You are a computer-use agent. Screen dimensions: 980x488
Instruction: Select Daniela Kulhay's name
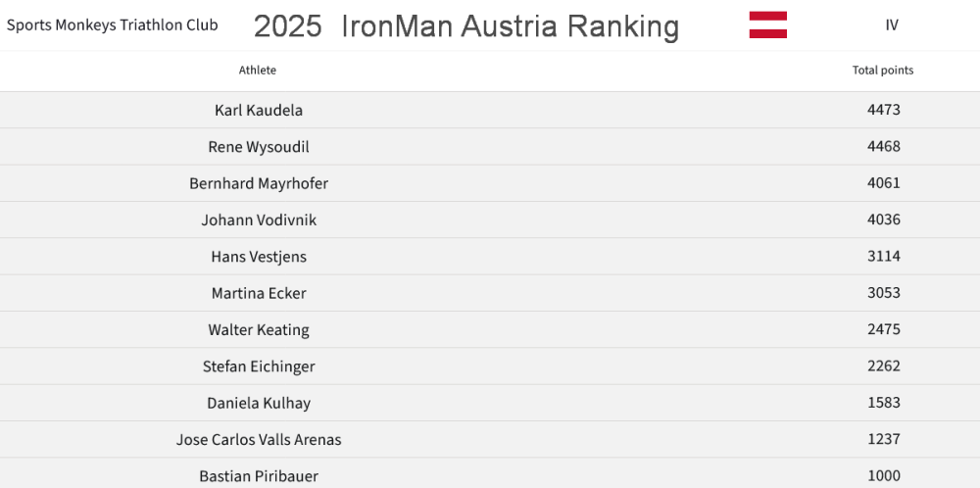click(259, 403)
